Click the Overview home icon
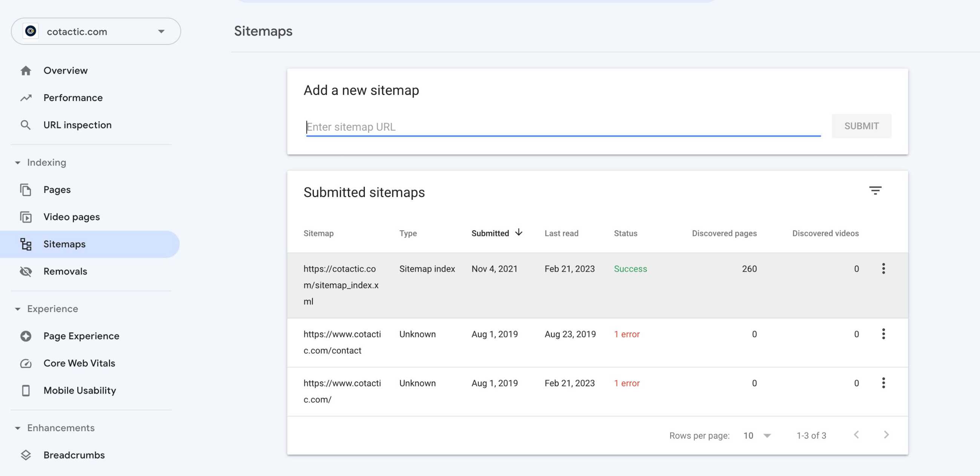This screenshot has height=476, width=980. pyautogui.click(x=26, y=70)
